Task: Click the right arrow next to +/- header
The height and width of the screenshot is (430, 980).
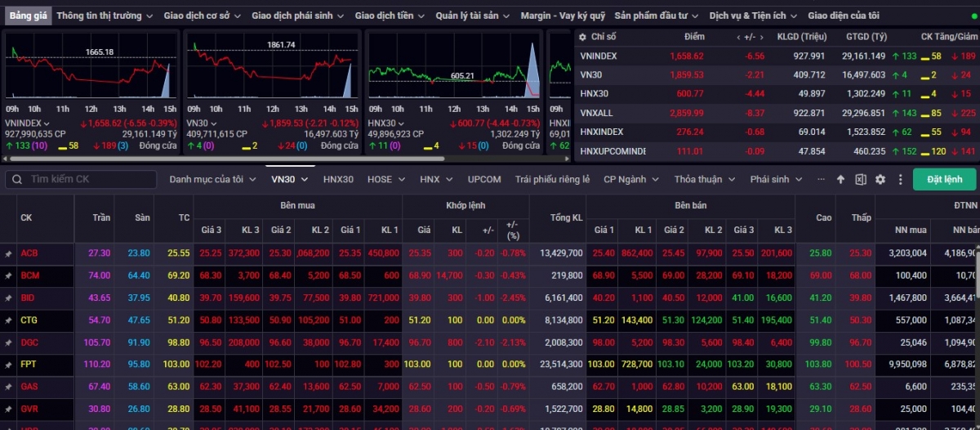Action: point(763,38)
